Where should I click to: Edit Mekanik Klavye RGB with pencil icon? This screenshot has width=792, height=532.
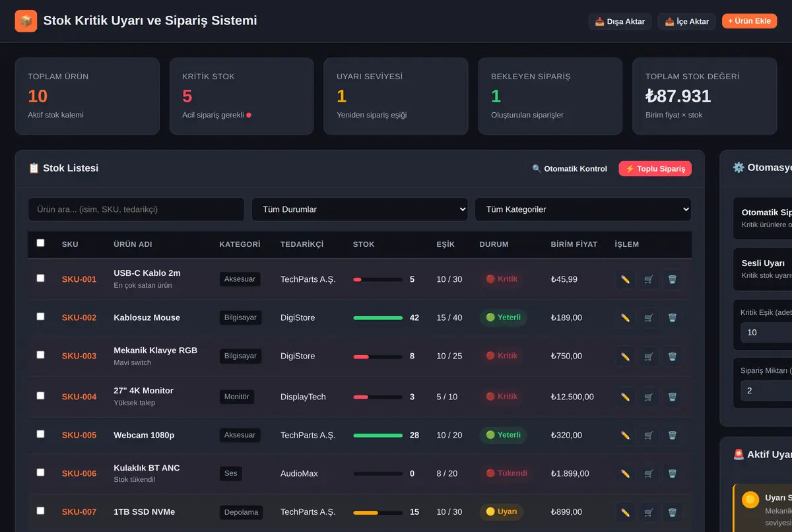625,356
